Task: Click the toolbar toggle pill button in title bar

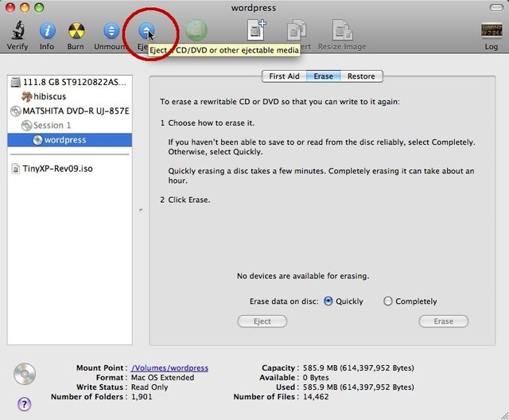Action: pos(496,7)
